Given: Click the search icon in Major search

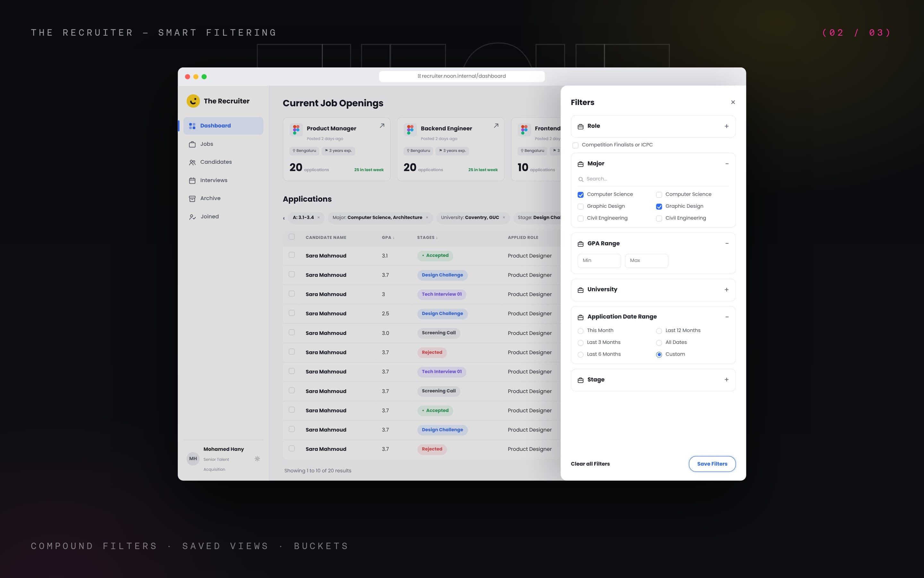Looking at the screenshot, I should [581, 179].
